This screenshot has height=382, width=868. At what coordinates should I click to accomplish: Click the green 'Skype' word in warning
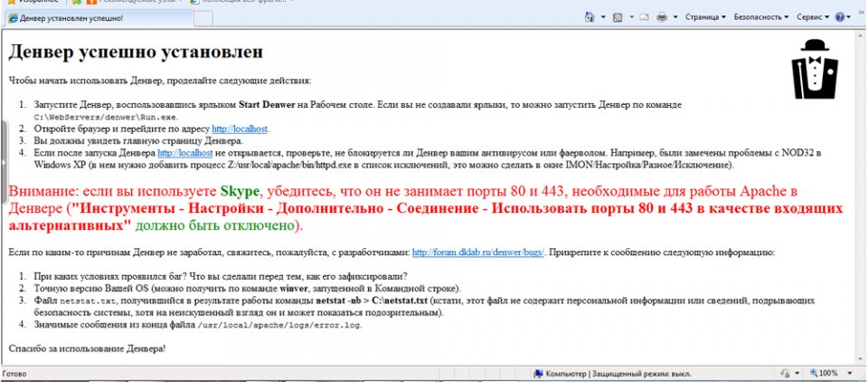point(239,192)
